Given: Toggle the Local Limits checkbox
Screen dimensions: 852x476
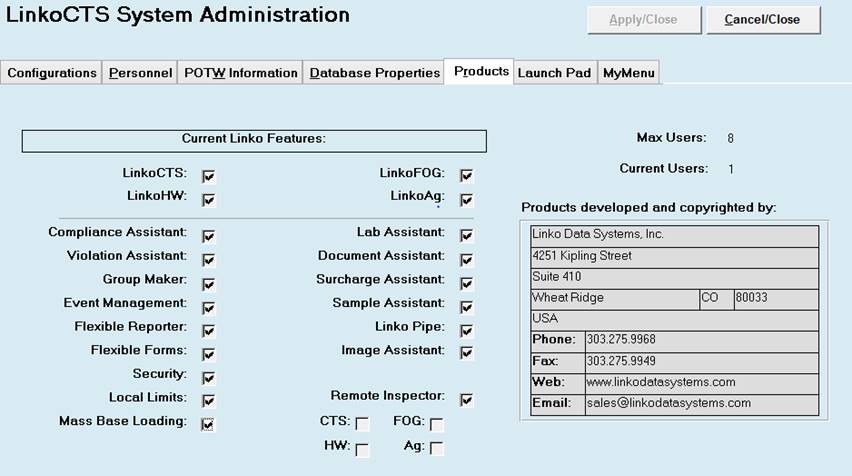Looking at the screenshot, I should pyautogui.click(x=209, y=400).
